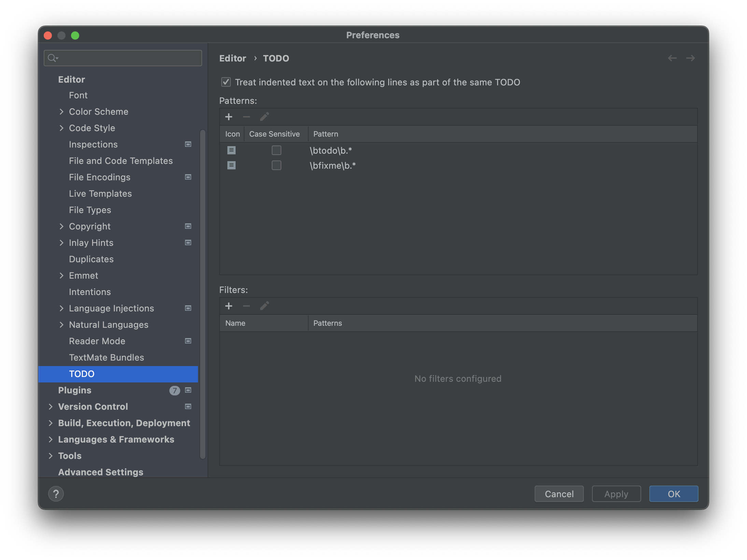Toggle the treat indented text checkbox
Screen dimensions: 747x560
click(226, 82)
